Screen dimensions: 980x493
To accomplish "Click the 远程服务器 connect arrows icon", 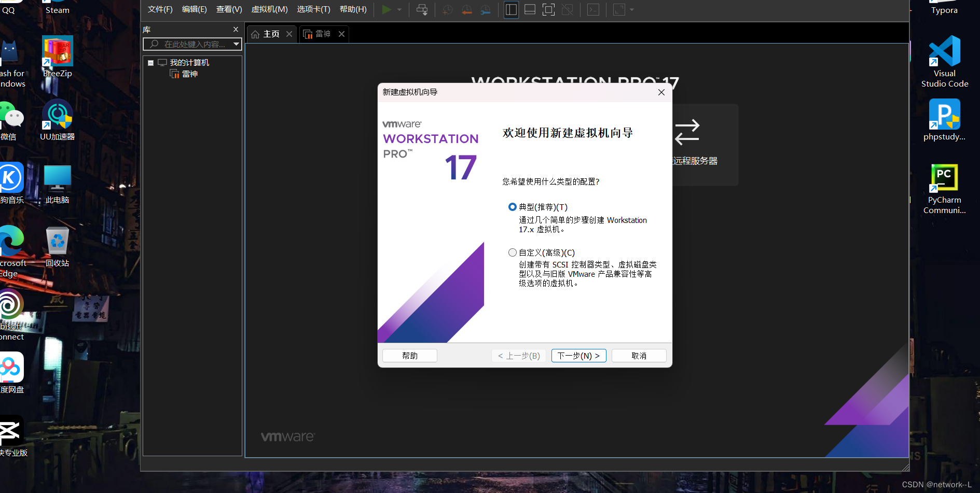I will (x=687, y=132).
